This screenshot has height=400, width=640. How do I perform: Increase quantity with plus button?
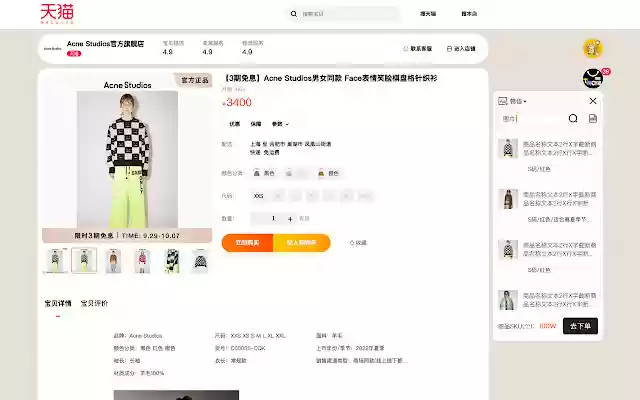coord(290,219)
